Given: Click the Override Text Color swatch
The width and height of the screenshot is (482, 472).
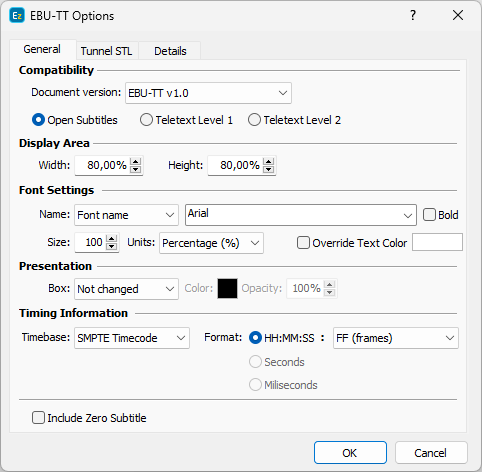Looking at the screenshot, I should (x=437, y=242).
